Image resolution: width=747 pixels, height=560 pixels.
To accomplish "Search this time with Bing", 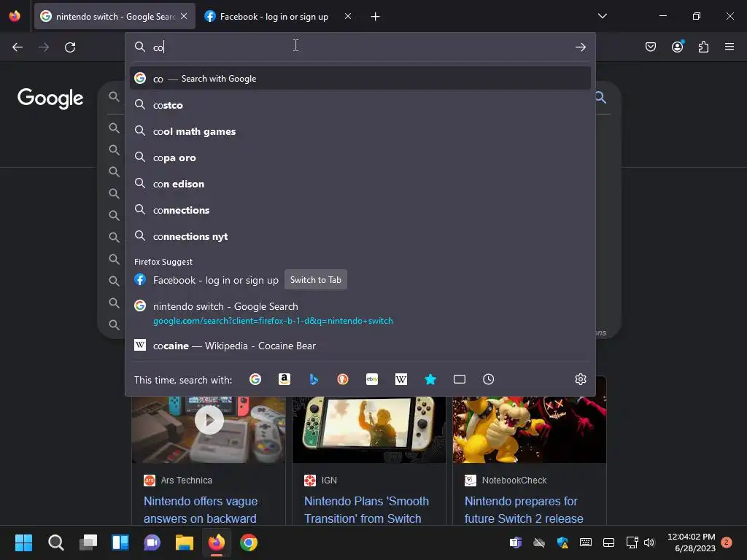I will [x=314, y=379].
